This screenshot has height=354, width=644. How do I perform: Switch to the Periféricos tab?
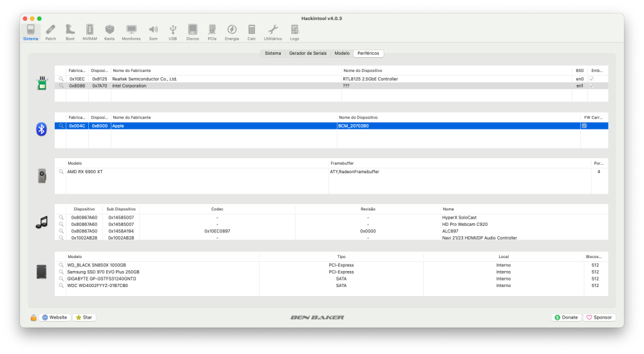click(368, 53)
